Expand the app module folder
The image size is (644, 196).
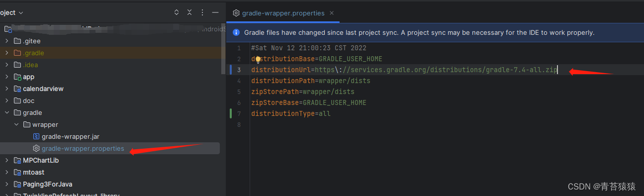pos(6,77)
